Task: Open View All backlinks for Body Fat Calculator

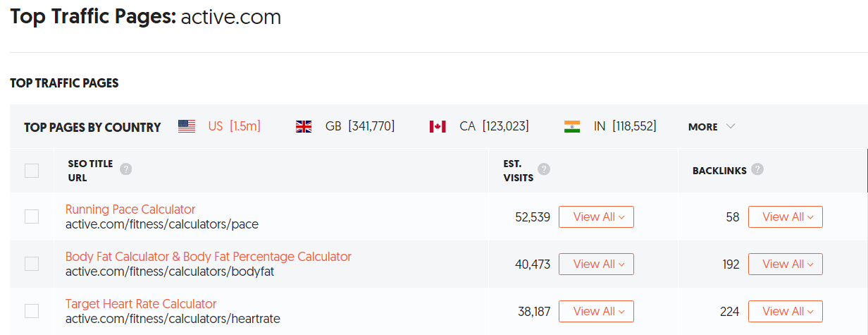Action: (786, 264)
